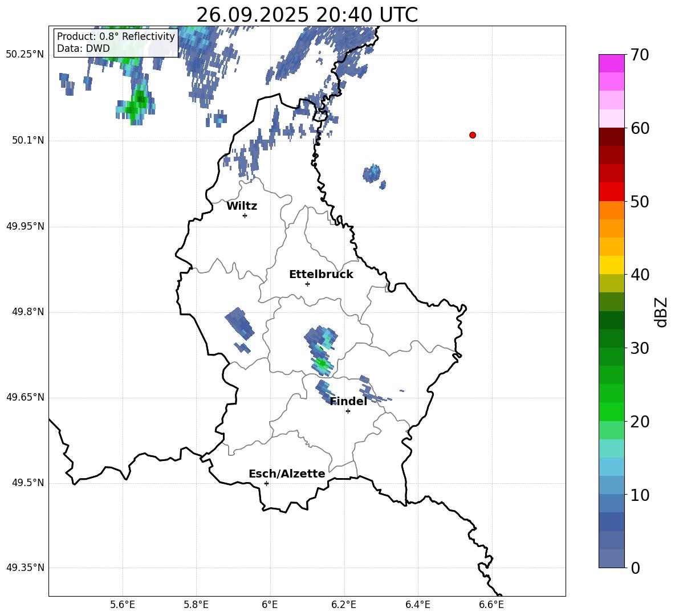This screenshot has width=675, height=616.
Task: Click the yellow colorbar segment above 40
Action: [611, 265]
